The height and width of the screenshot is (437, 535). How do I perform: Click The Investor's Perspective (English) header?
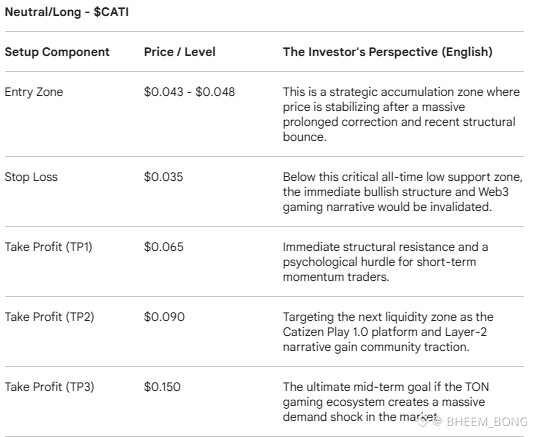tap(388, 52)
